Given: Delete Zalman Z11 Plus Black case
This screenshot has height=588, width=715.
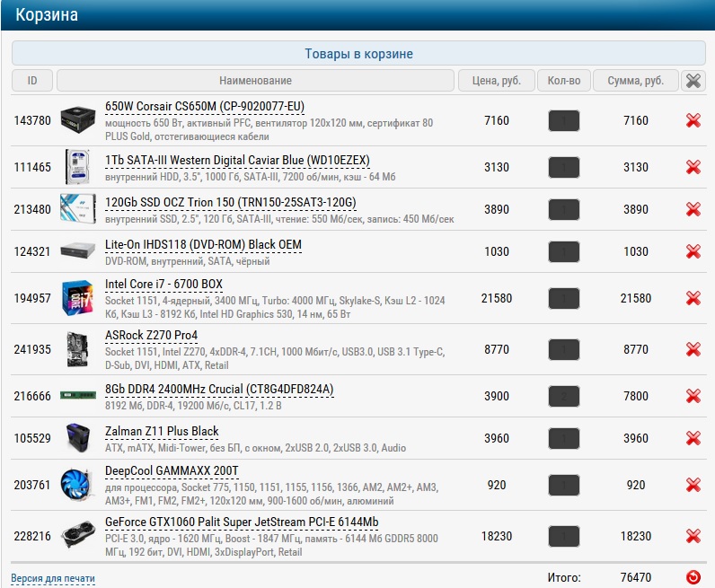Looking at the screenshot, I should 693,438.
